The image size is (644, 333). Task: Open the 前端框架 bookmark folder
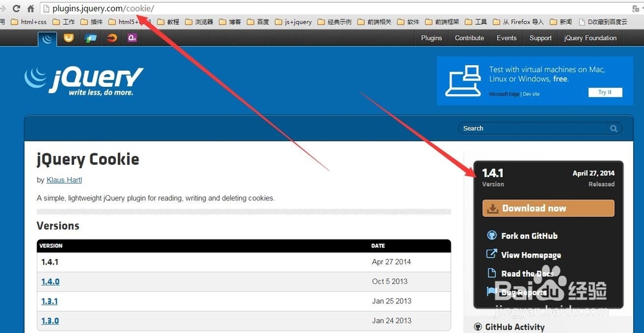coord(442,22)
